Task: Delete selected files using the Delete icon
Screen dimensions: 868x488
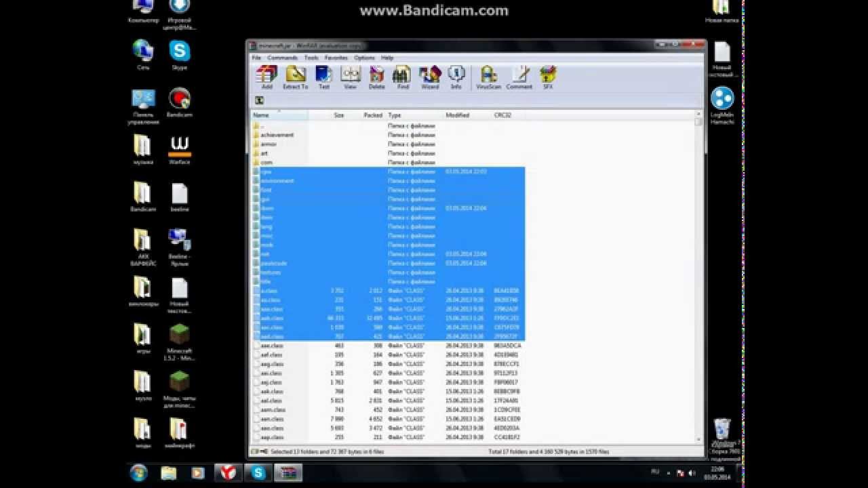Action: tap(376, 77)
